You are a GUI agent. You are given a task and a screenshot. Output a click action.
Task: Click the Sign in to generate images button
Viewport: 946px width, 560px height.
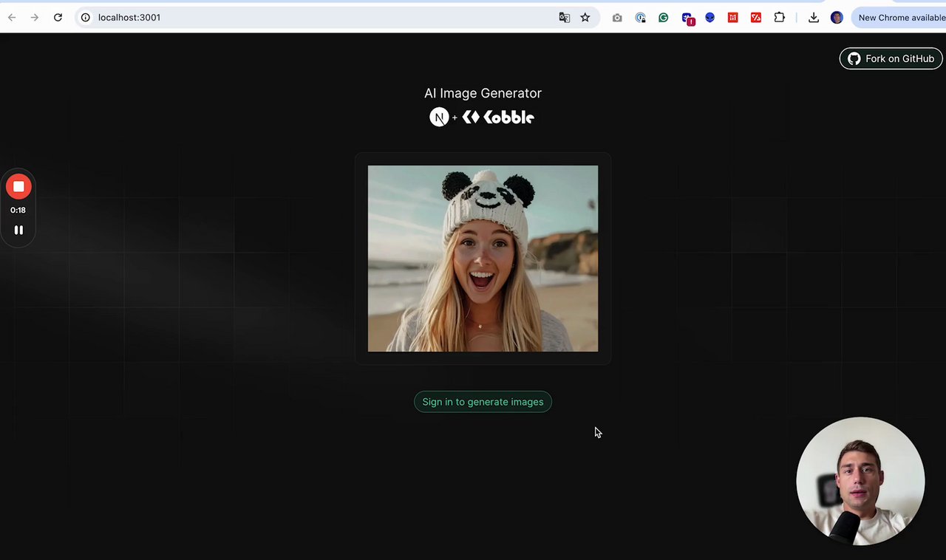tap(483, 402)
